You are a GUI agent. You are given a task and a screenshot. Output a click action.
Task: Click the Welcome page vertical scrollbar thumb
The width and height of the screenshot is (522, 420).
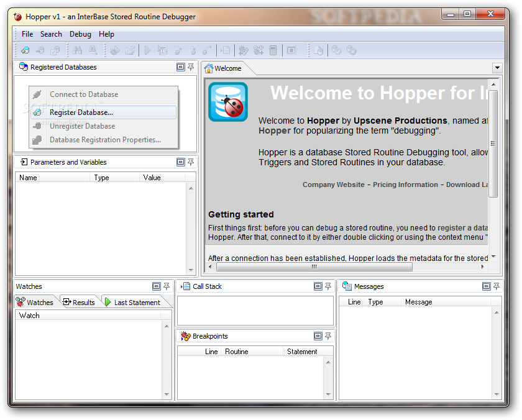point(493,144)
